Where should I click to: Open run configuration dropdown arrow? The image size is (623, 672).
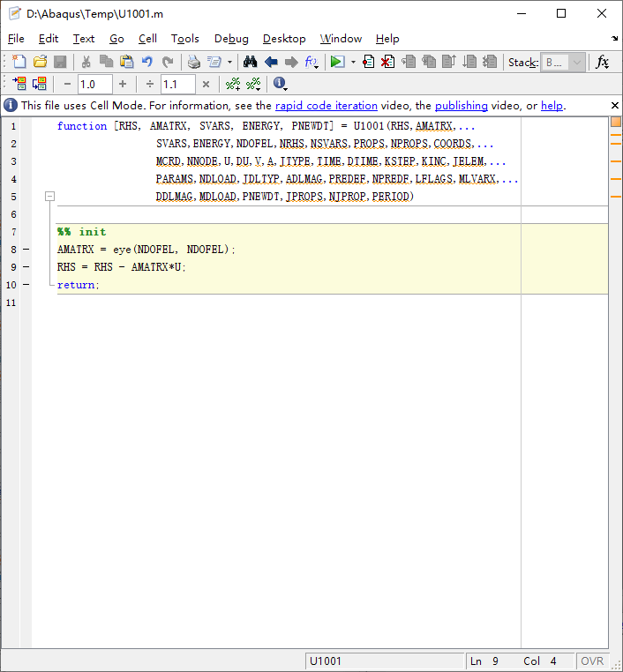click(353, 62)
